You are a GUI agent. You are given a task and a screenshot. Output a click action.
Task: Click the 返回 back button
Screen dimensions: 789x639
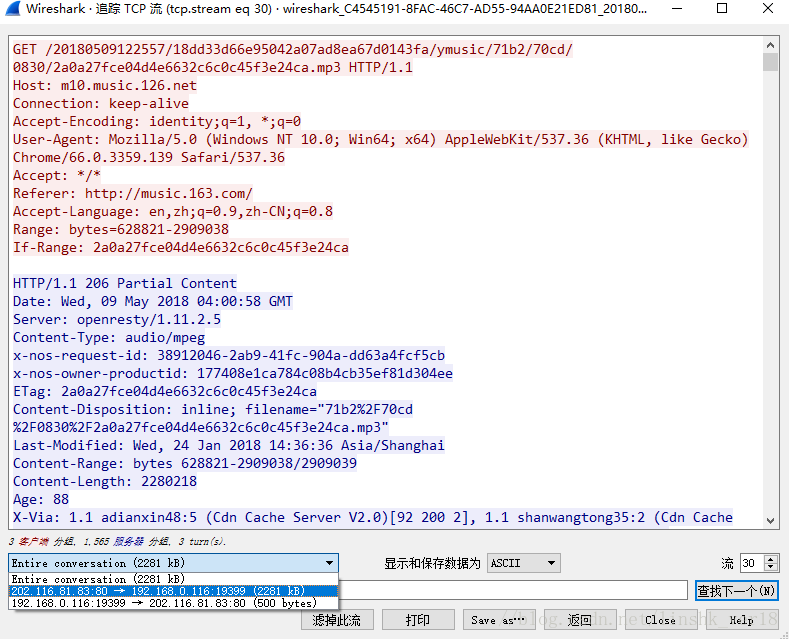point(580,620)
